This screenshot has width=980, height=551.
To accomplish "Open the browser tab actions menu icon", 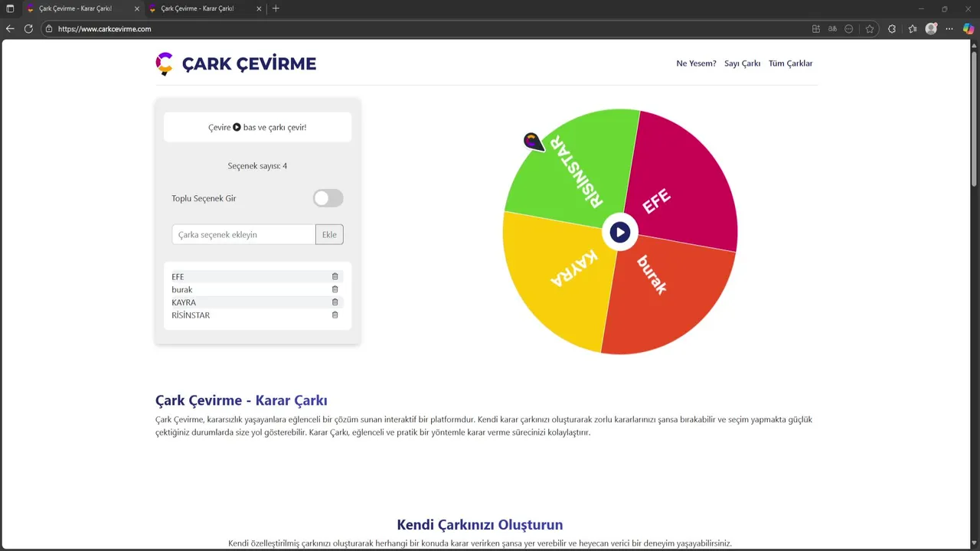I will [x=10, y=8].
